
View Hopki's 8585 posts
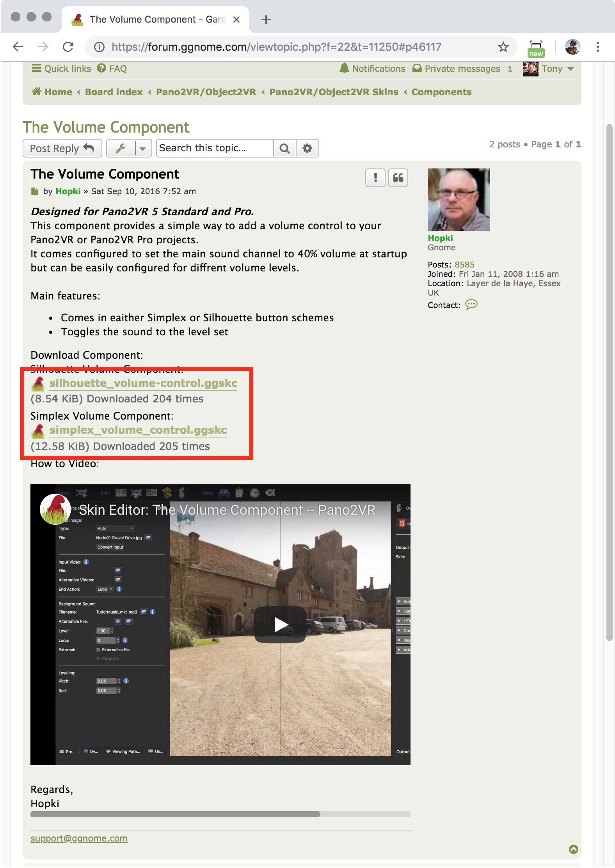[x=464, y=265]
